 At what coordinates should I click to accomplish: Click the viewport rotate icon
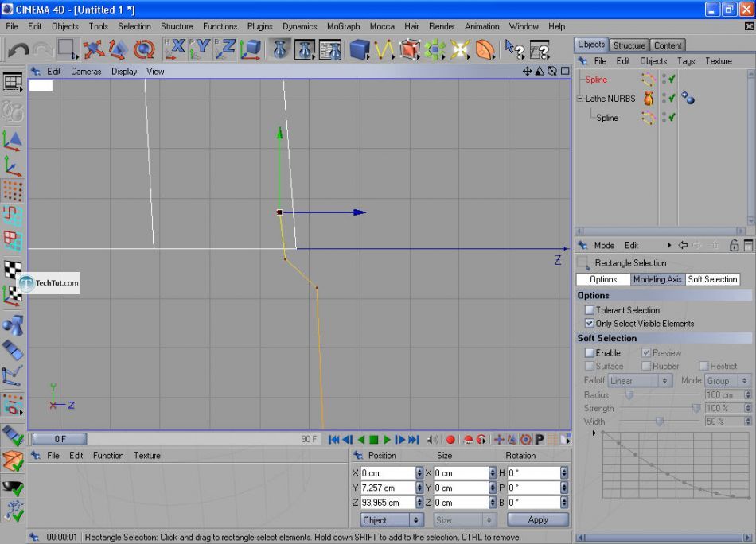tap(552, 72)
